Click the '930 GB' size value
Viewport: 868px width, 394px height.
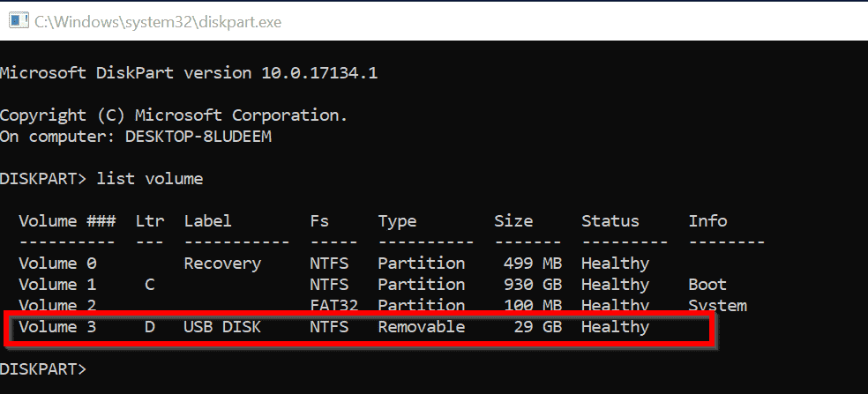coord(533,285)
